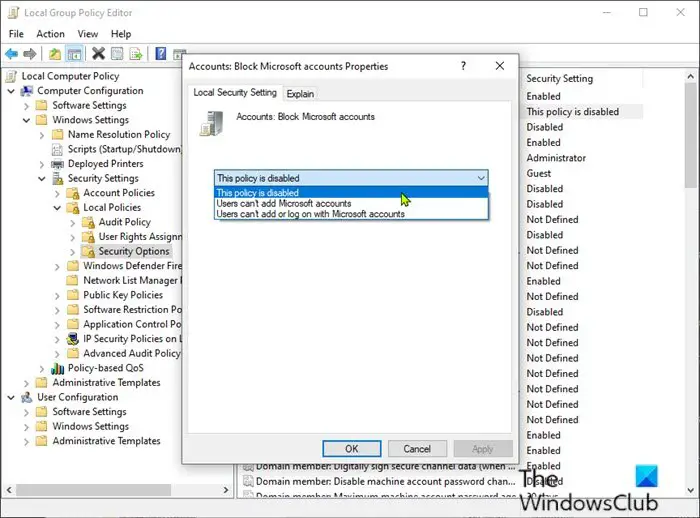Image resolution: width=700 pixels, height=518 pixels.
Task: Click icon of Domain member: Disable machine account row
Action: point(247,481)
